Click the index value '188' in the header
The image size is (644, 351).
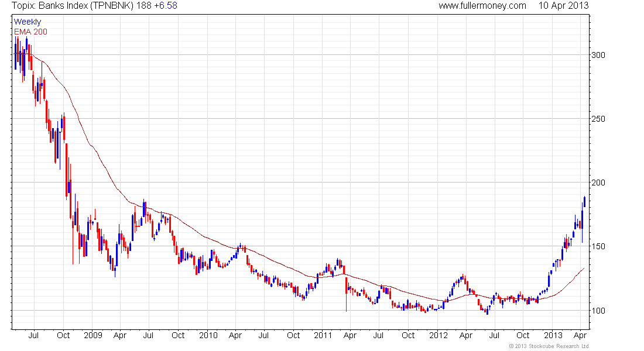click(145, 6)
